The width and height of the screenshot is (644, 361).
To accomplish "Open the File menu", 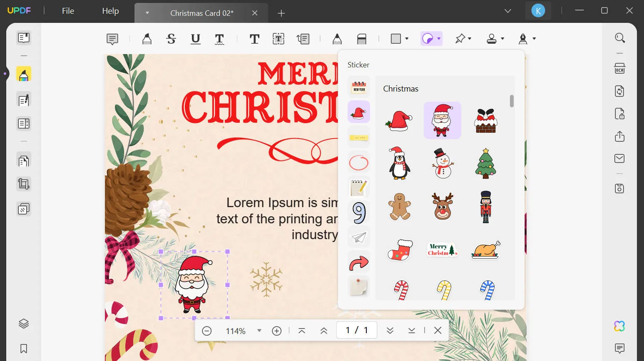I will (x=67, y=11).
